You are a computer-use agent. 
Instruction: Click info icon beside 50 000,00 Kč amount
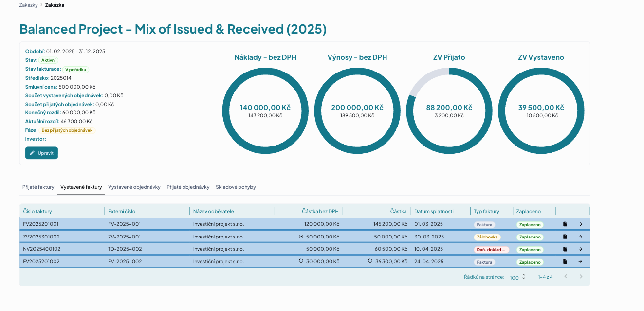click(301, 237)
